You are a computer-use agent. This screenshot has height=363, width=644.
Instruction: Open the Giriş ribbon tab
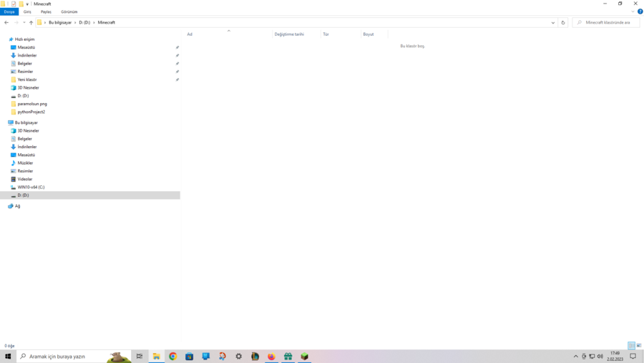coord(27,12)
